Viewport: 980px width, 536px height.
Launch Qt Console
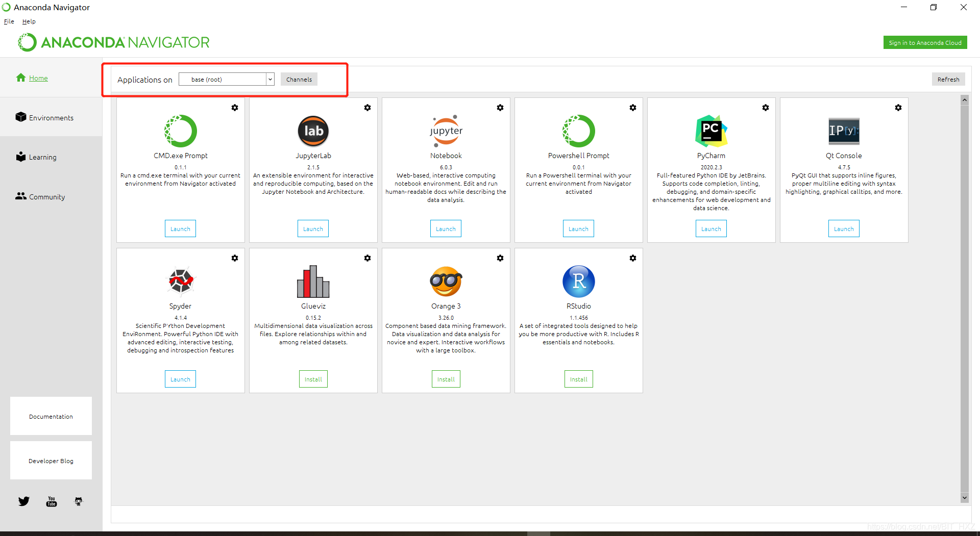point(844,228)
